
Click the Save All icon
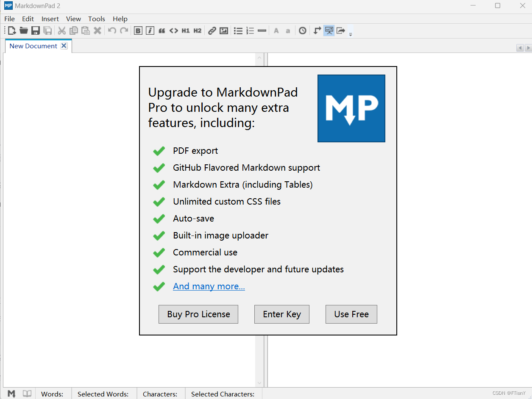(x=47, y=30)
